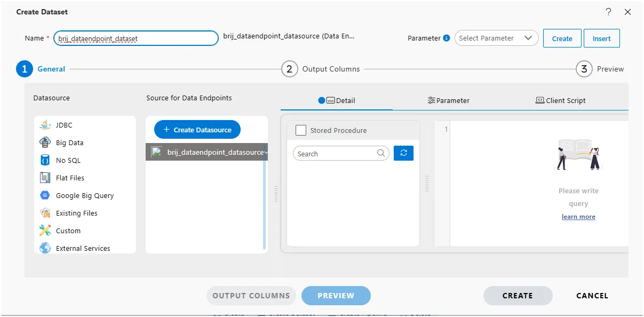Click the Client Script tab icon
Viewport: 644px width, 317px height.
(x=540, y=100)
